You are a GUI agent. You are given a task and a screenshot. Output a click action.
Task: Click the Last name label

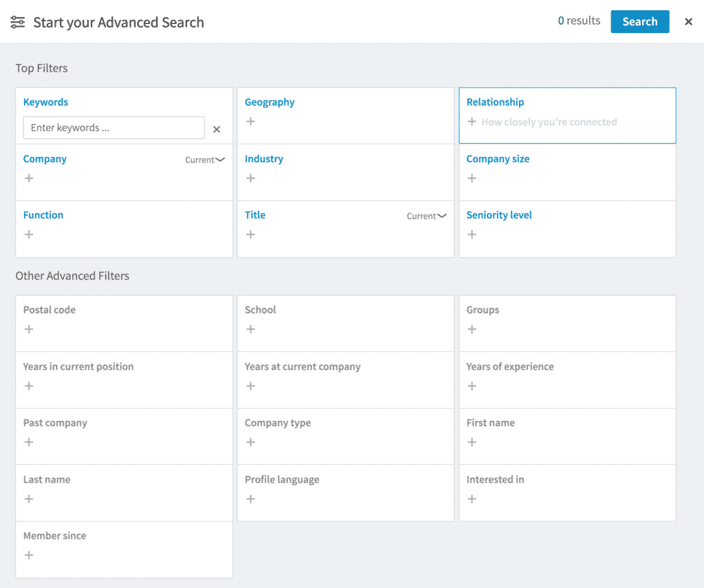click(x=47, y=480)
